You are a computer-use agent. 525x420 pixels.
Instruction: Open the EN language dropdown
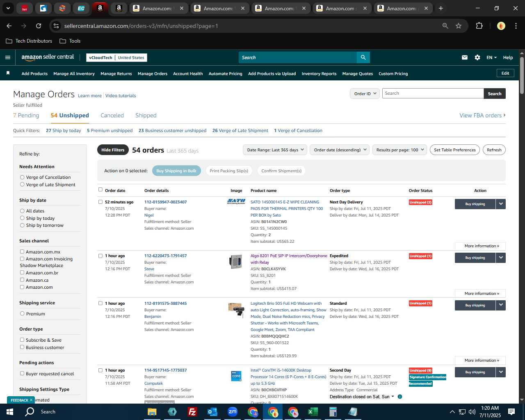[x=491, y=57]
